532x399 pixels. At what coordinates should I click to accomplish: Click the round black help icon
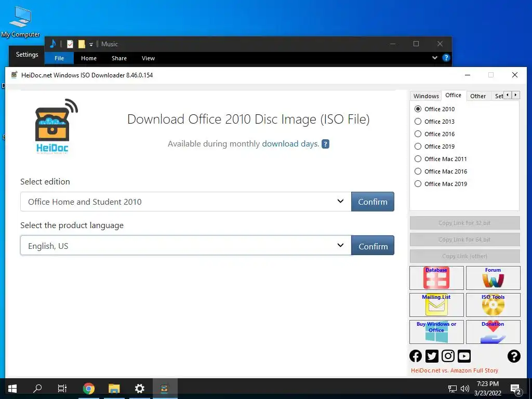coord(514,356)
